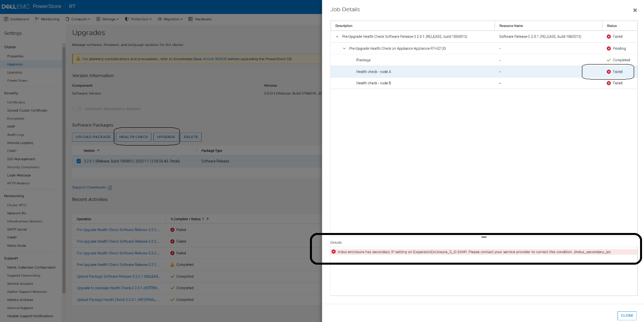The image size is (644, 322).
Task: Click the Dell EMC PowerStore logo
Action: tap(32, 6)
